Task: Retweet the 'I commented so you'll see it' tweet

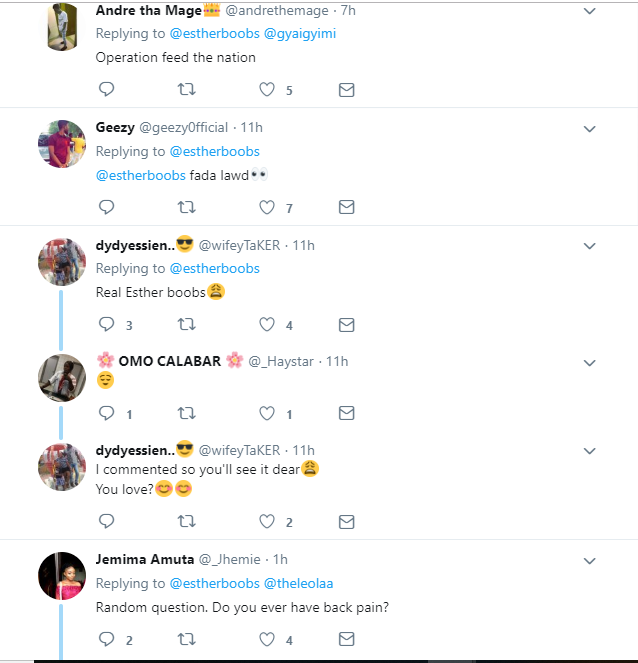Action: [186, 521]
